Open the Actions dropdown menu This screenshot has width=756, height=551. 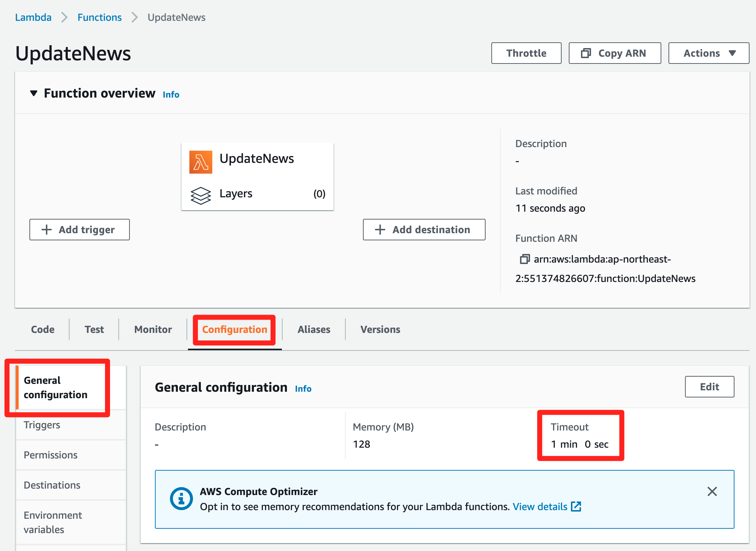click(709, 53)
